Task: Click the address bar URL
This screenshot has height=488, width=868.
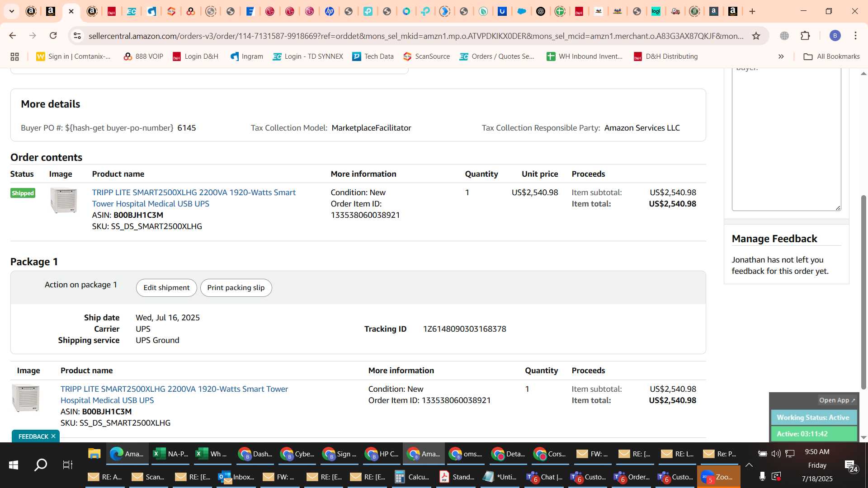Action: click(416, 36)
